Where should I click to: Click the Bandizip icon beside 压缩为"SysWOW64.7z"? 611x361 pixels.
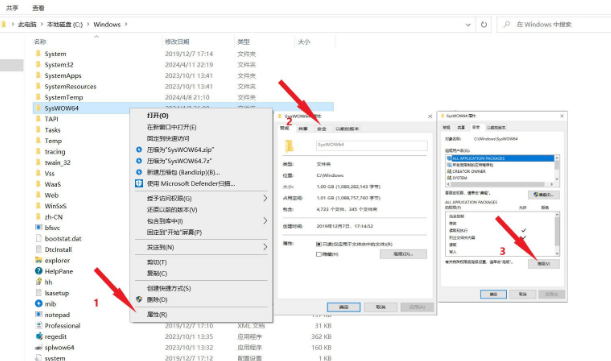click(139, 161)
